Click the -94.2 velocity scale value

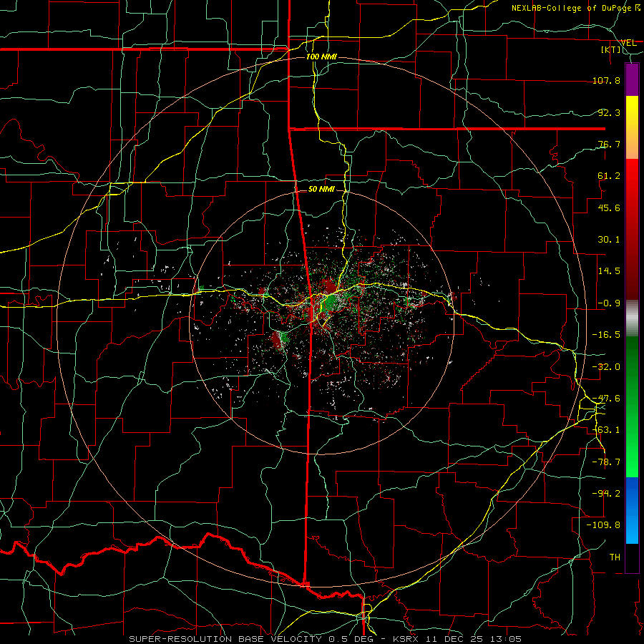click(x=606, y=494)
